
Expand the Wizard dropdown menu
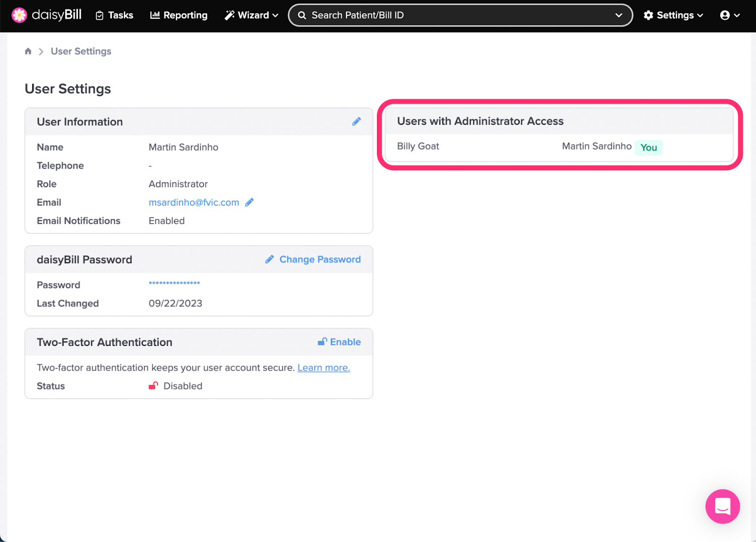coord(251,15)
